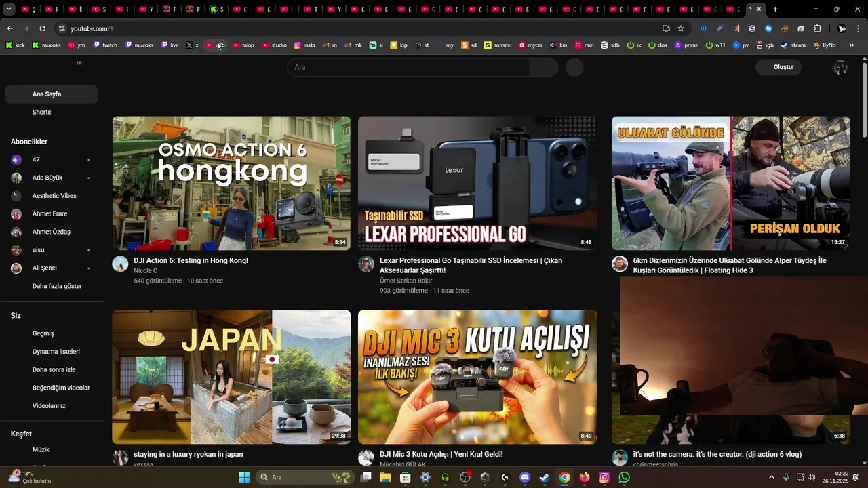
Task: Reload the YouTube page
Action: [x=42, y=28]
